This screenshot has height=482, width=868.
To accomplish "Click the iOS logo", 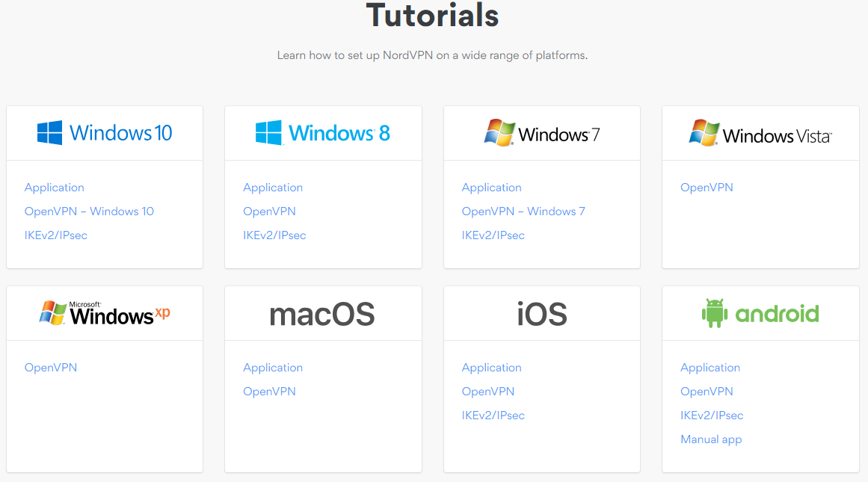I will pyautogui.click(x=542, y=315).
